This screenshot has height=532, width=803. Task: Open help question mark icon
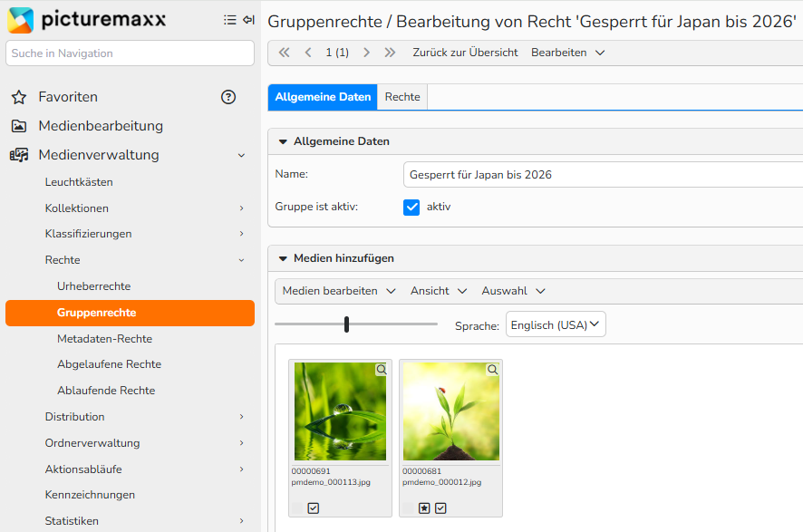(x=227, y=97)
